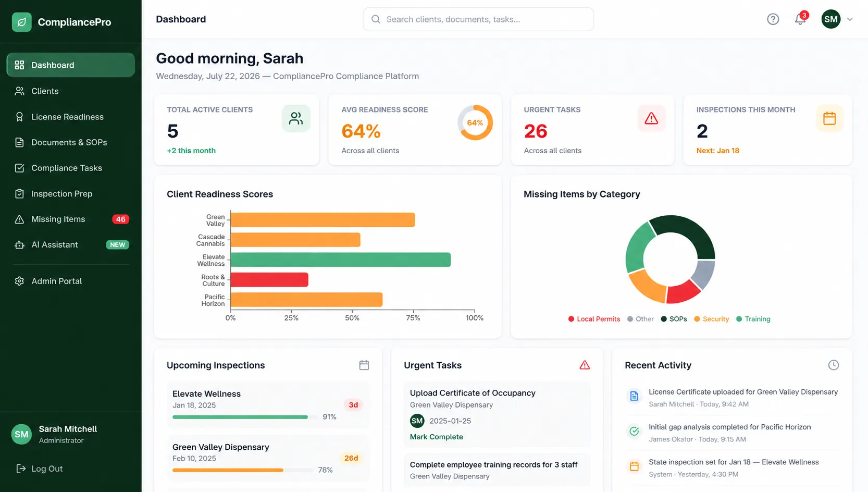The height and width of the screenshot is (492, 868).
Task: Open Documents & SOPs section
Action: click(71, 142)
